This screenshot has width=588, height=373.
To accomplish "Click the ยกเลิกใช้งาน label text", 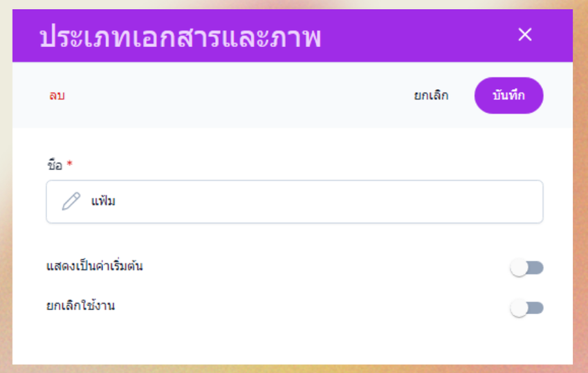I will 80,305.
